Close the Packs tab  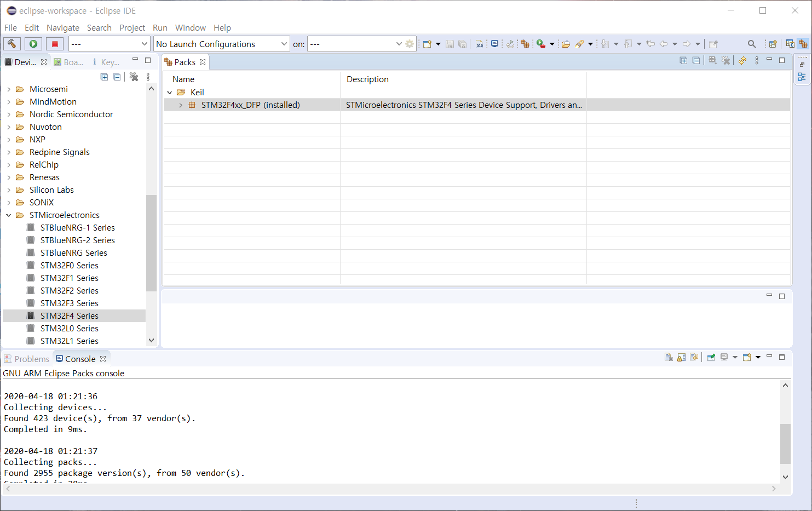pos(203,62)
